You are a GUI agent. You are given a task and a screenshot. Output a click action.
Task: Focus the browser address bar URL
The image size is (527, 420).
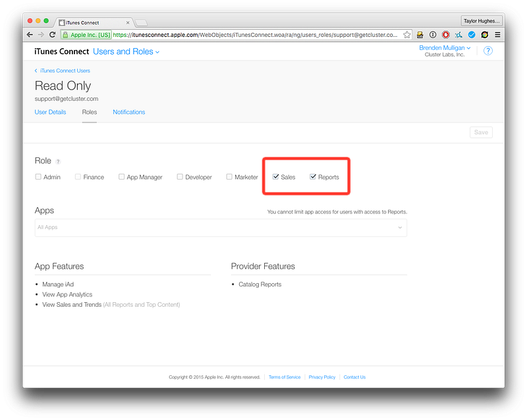click(256, 35)
